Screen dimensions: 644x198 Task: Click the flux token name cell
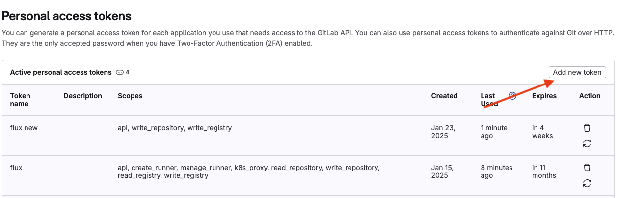[16, 168]
